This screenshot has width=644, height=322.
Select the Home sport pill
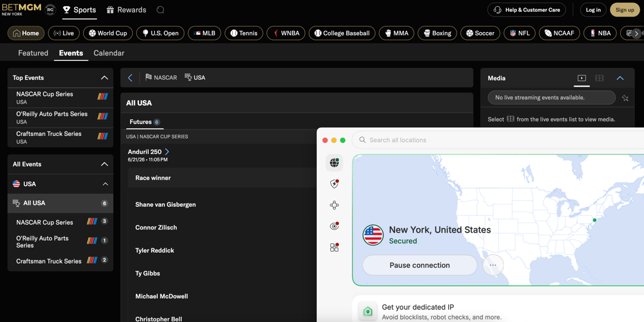tap(26, 33)
